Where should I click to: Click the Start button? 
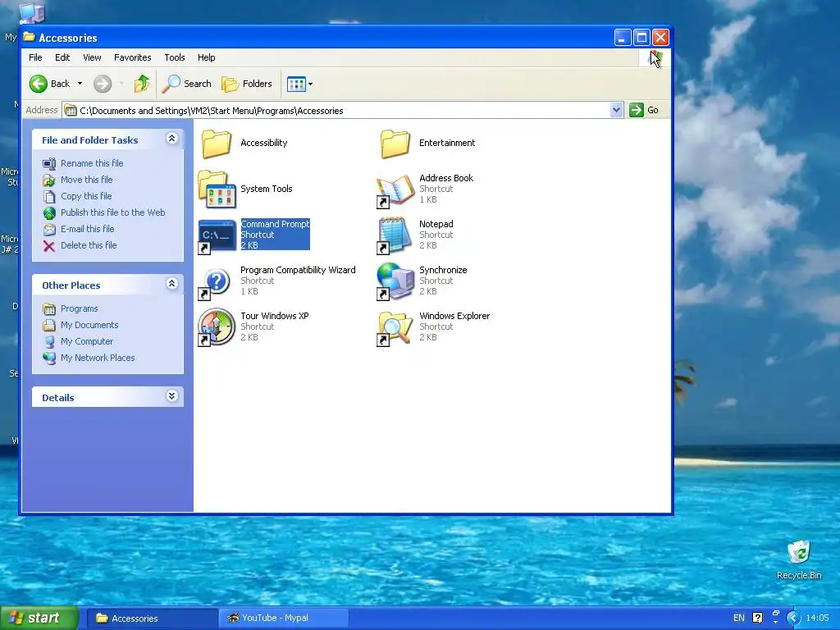pyautogui.click(x=39, y=619)
